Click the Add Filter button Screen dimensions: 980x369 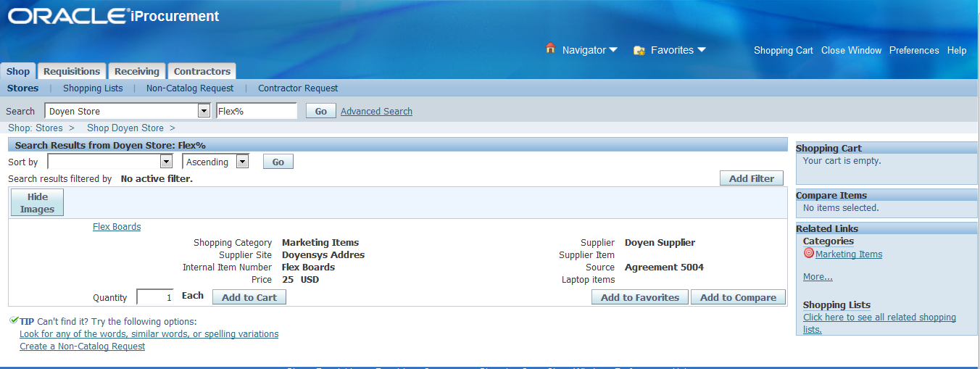click(x=752, y=178)
